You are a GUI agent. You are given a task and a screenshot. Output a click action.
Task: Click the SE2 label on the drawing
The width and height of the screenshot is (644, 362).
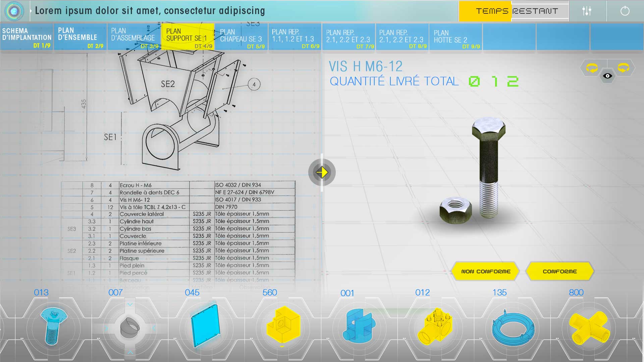168,84
